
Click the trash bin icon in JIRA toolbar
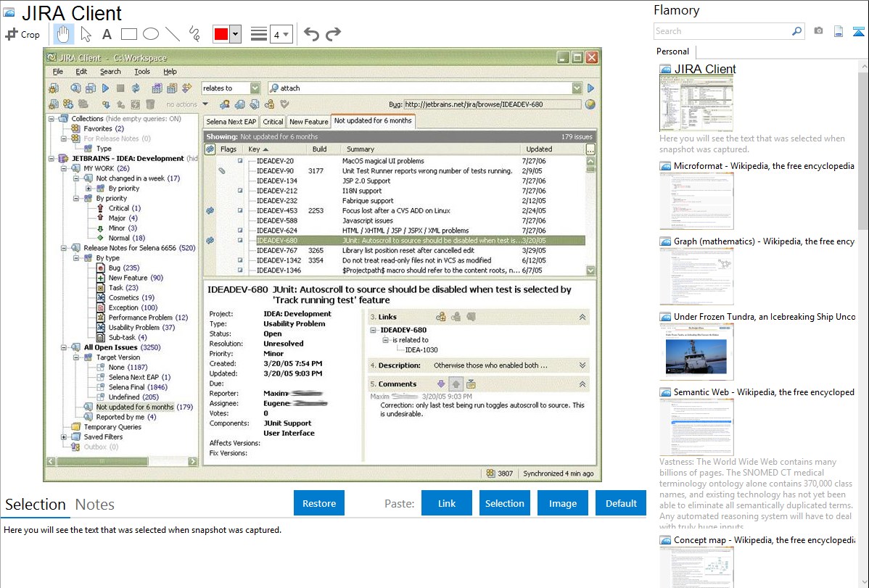150,104
